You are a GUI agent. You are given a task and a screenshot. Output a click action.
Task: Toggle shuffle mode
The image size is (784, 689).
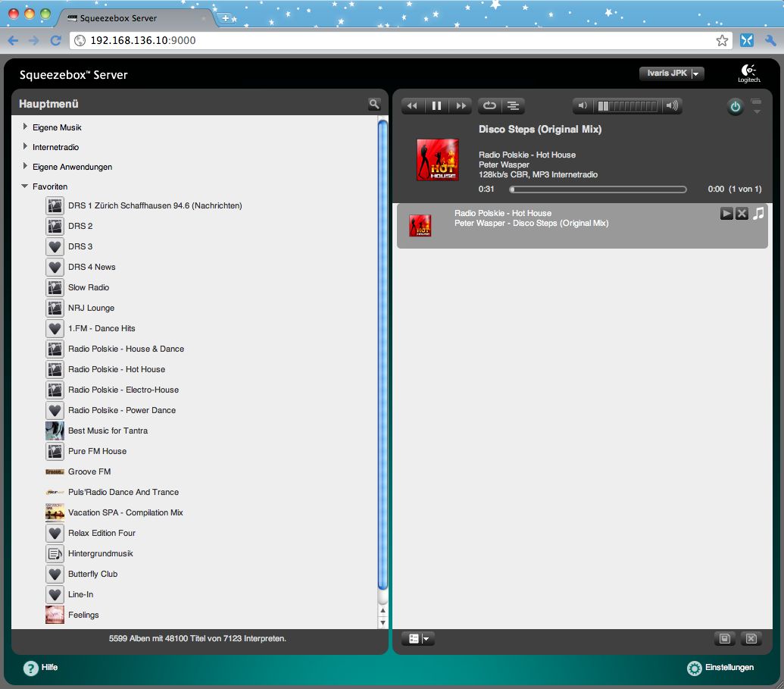pyautogui.click(x=513, y=105)
